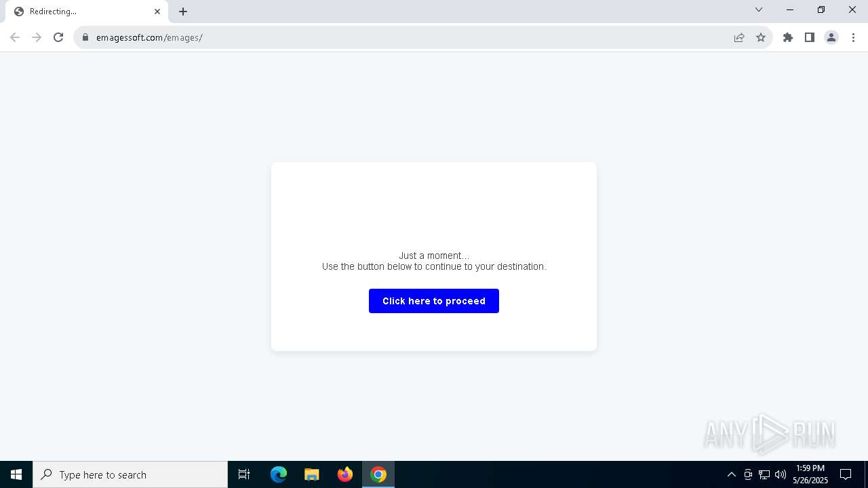The image size is (868, 488).
Task: Open Task View on the taskbar
Action: point(244,474)
